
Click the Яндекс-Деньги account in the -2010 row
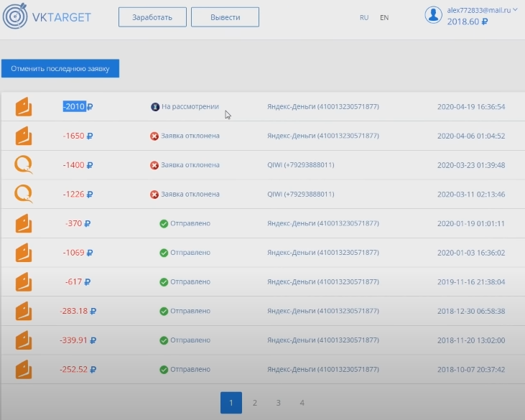tap(323, 106)
